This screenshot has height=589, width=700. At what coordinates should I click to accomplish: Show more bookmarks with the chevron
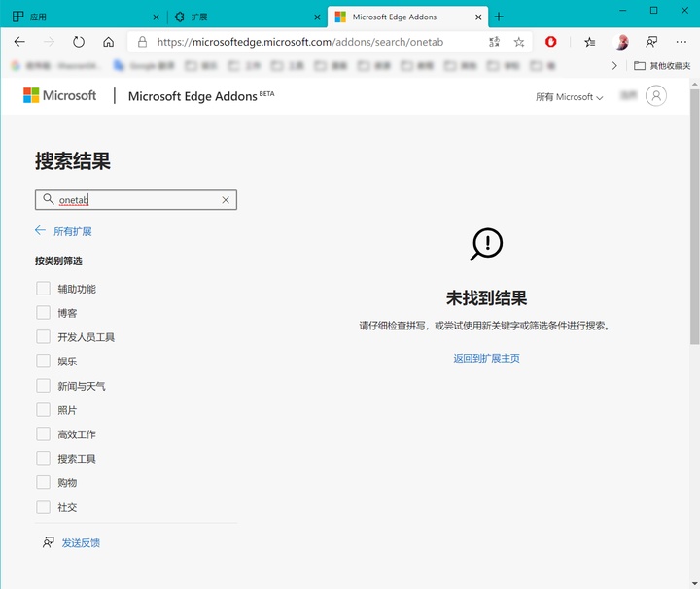pos(614,66)
